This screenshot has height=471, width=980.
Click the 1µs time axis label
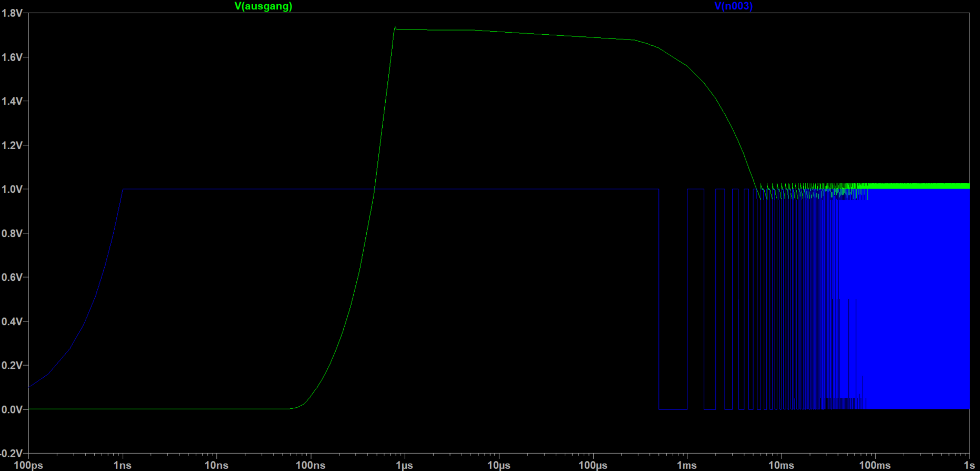point(404,465)
